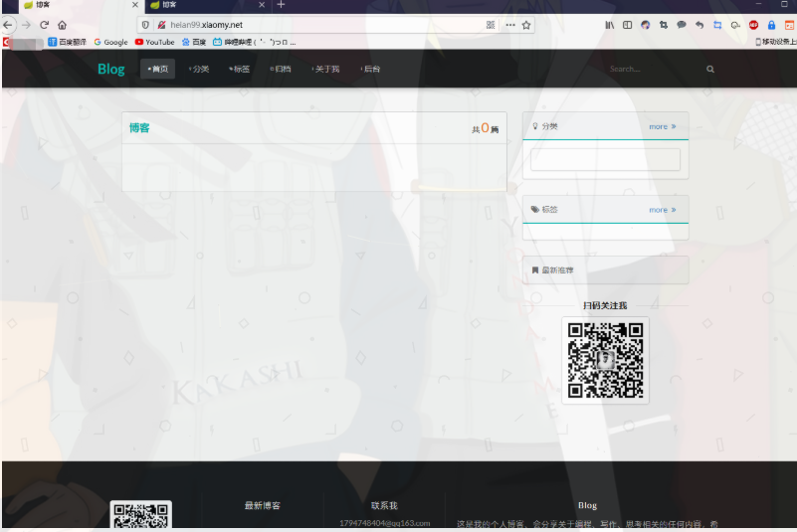Viewport: 797px width, 532px height.
Task: Click the 标签 sidebar panel title
Action: pyautogui.click(x=549, y=210)
